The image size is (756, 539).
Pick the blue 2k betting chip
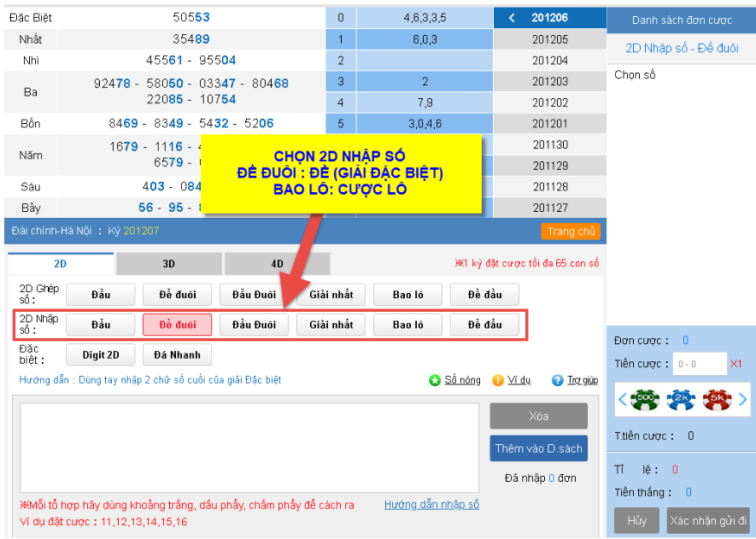681,399
